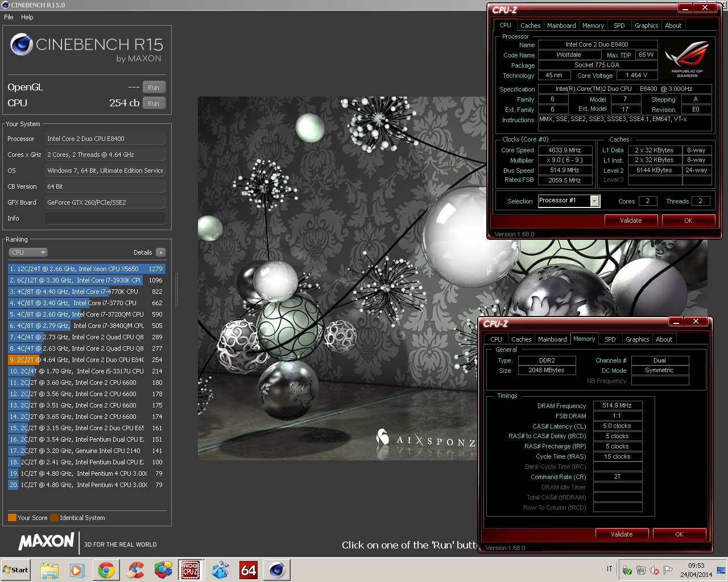Image resolution: width=728 pixels, height=582 pixels.
Task: Click the Processor field Intel Core 2 Duo
Action: click(105, 139)
